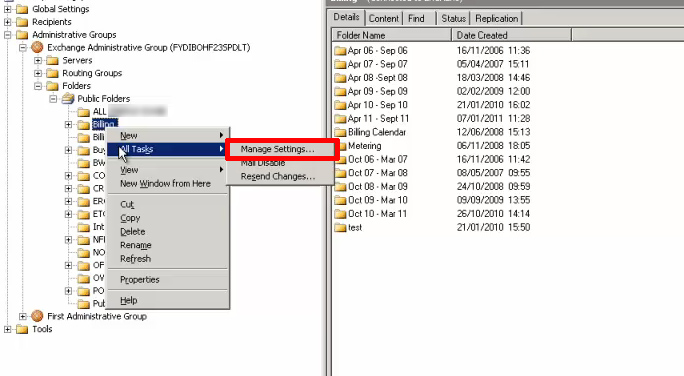684x376 pixels.
Task: Click the Apr 06 - Sep 06 folder icon
Action: [340, 51]
